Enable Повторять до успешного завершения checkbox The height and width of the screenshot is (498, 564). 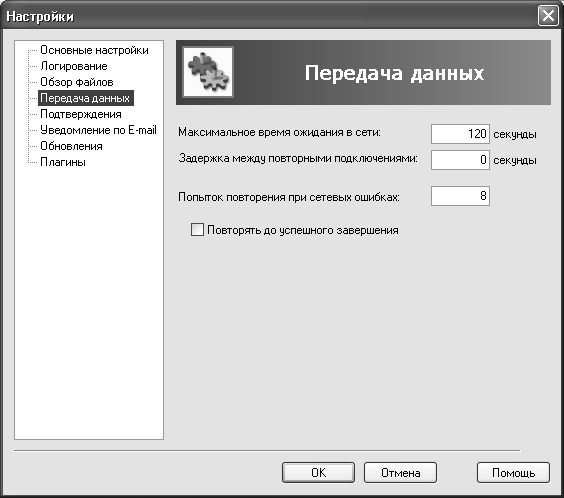[197, 229]
